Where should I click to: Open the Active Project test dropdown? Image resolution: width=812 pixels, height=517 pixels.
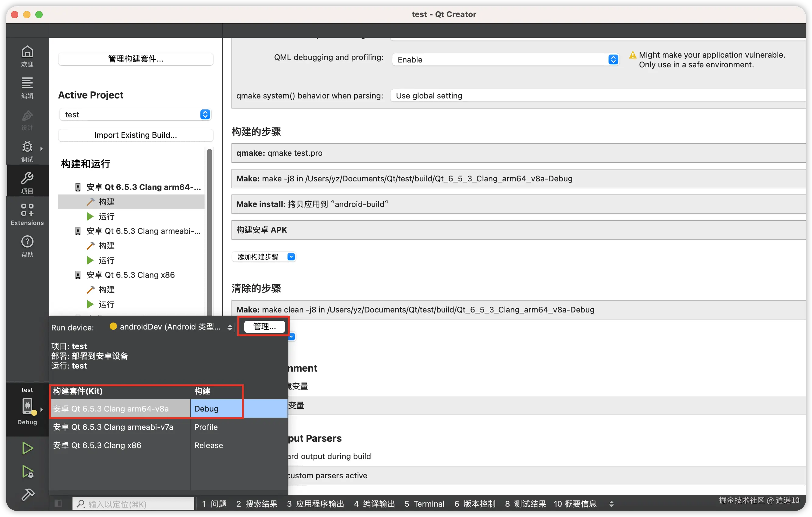[x=135, y=114]
